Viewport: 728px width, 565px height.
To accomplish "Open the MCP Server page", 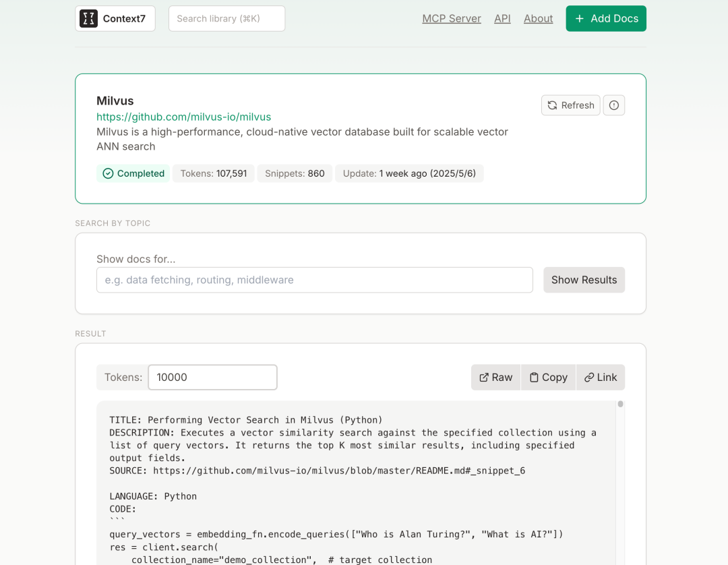I will tap(452, 19).
